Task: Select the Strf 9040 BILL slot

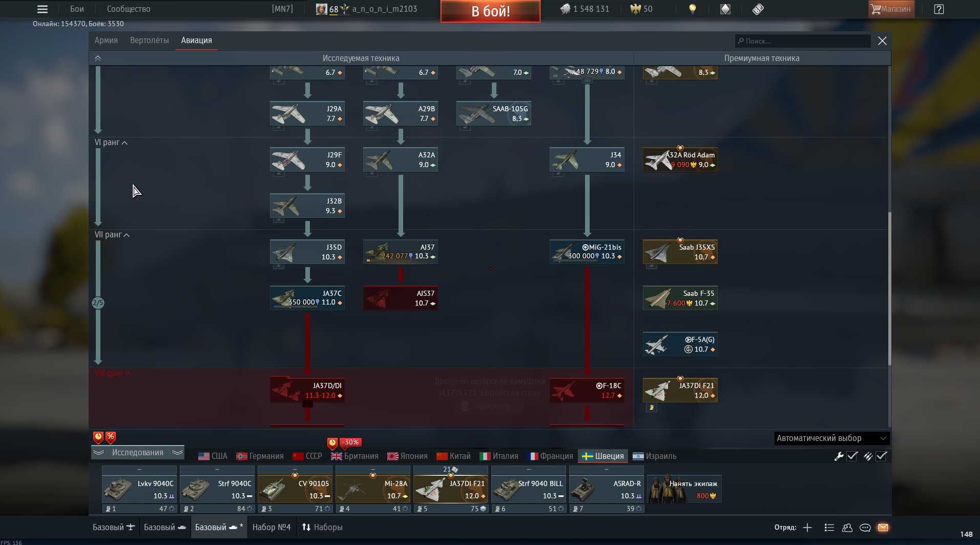Action: point(529,489)
